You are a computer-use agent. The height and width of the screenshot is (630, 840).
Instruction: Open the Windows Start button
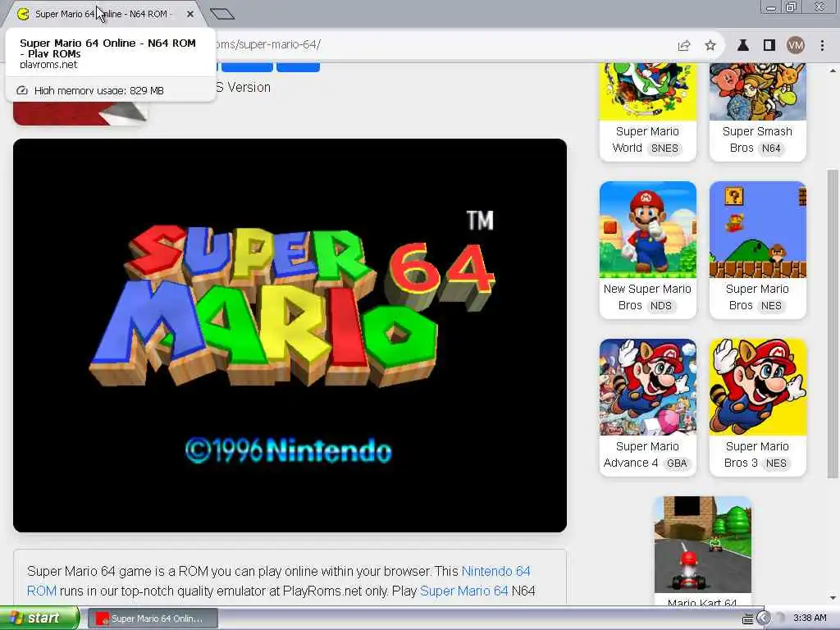pos(39,618)
